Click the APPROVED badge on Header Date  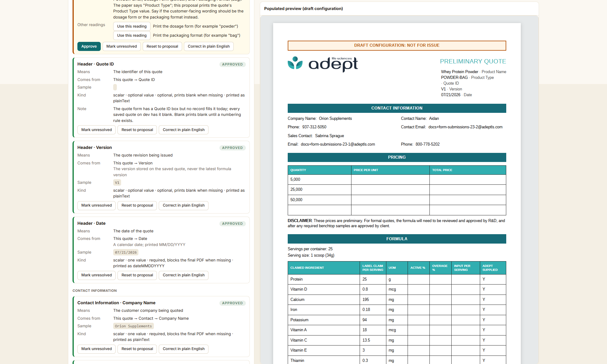coord(232,224)
